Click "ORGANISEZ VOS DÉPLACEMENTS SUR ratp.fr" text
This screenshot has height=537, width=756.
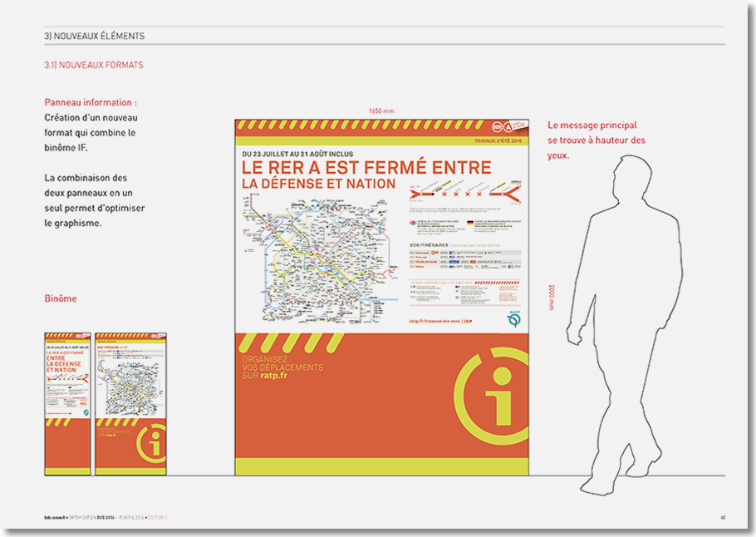pyautogui.click(x=282, y=367)
